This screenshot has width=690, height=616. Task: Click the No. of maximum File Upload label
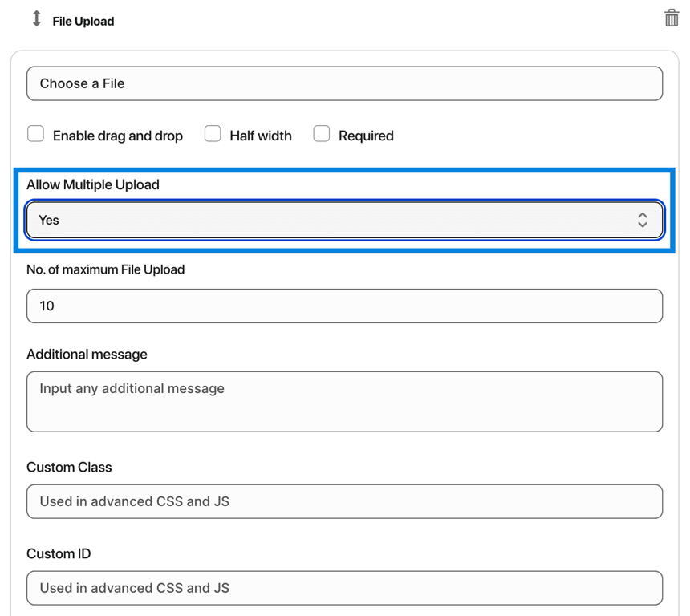(106, 269)
